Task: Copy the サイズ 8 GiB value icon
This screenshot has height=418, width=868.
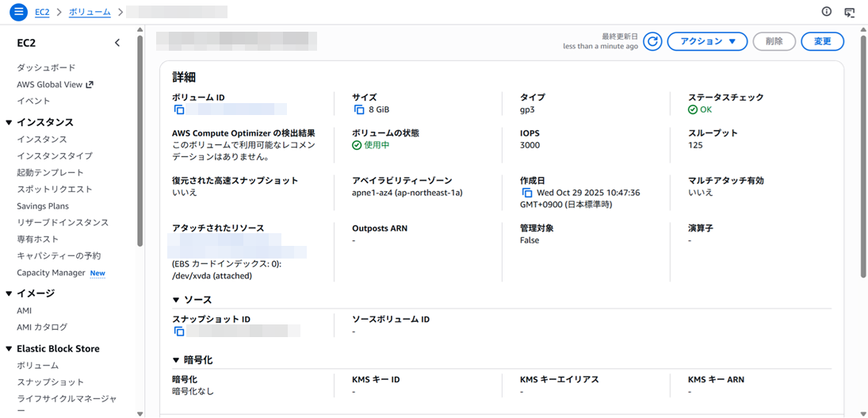Action: [x=359, y=109]
